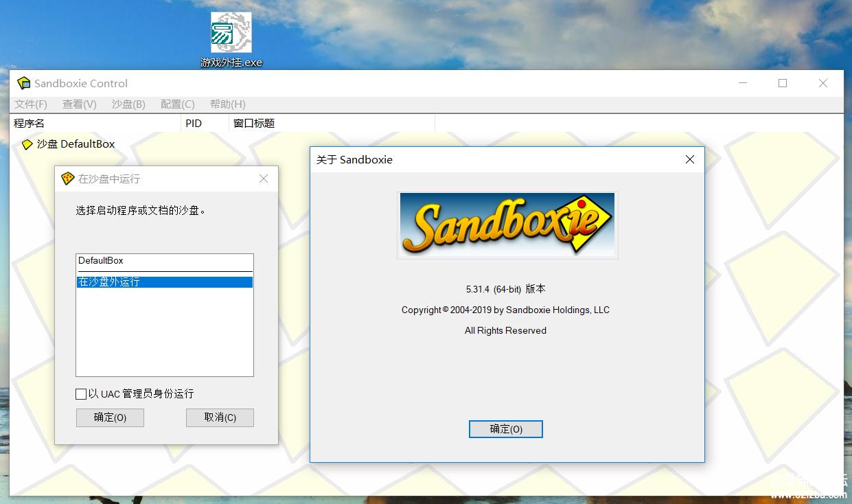Screen dimensions: 852x504
Task: Close the 在沙盘中运行 dialog
Action: 264,179
